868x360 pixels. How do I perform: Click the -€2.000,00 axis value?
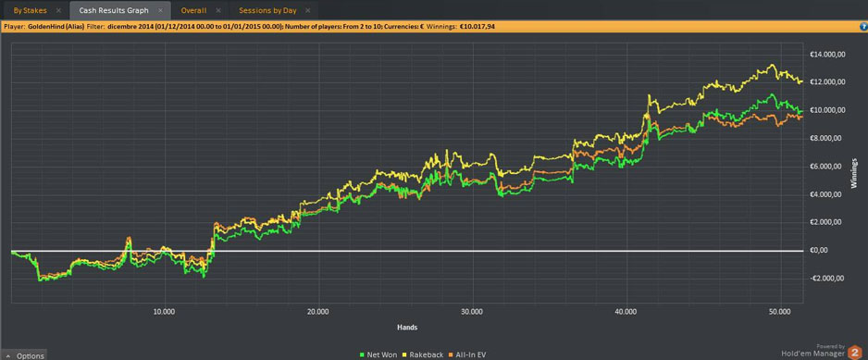click(826, 278)
